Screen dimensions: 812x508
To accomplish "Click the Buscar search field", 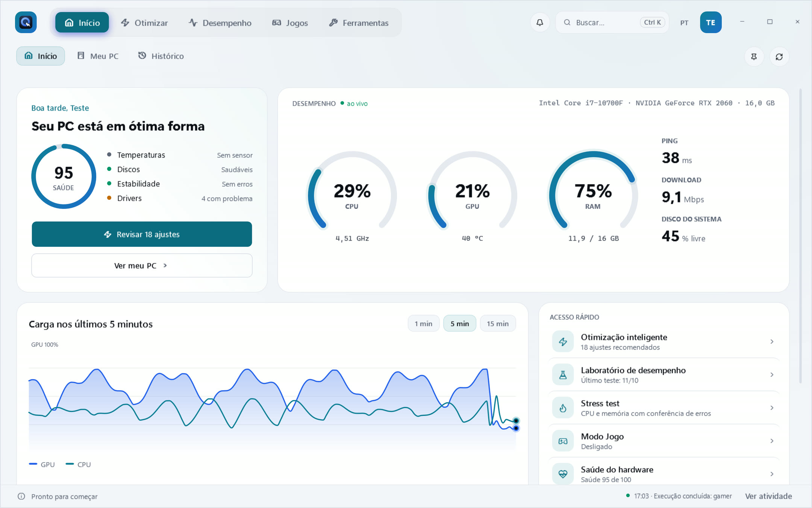I will click(612, 23).
